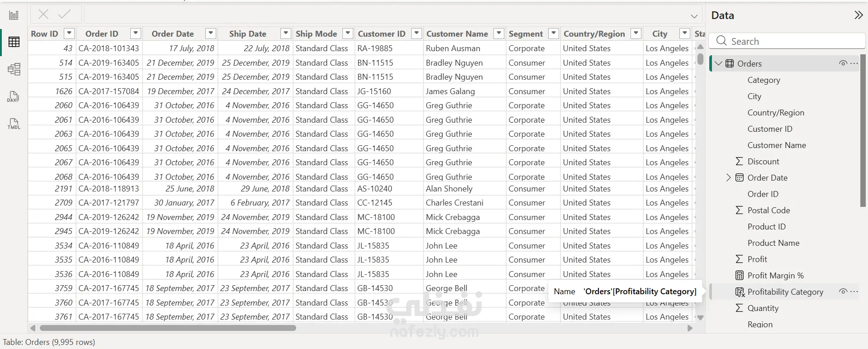Open more options ellipsis for Orders table

tap(854, 63)
